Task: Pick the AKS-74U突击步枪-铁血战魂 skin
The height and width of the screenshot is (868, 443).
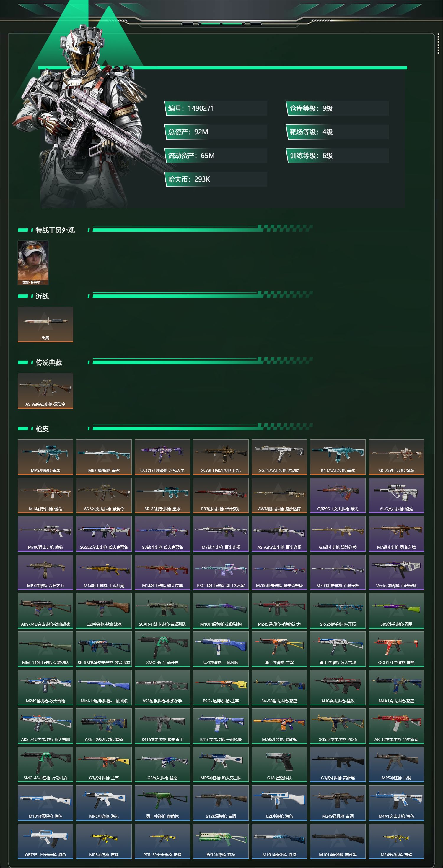Action: pos(45,610)
